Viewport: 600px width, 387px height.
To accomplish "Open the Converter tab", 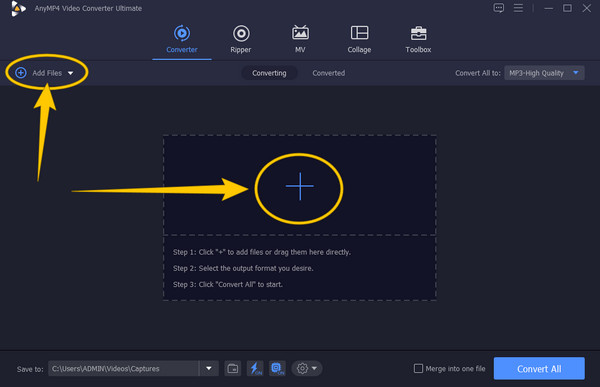I will click(x=182, y=39).
